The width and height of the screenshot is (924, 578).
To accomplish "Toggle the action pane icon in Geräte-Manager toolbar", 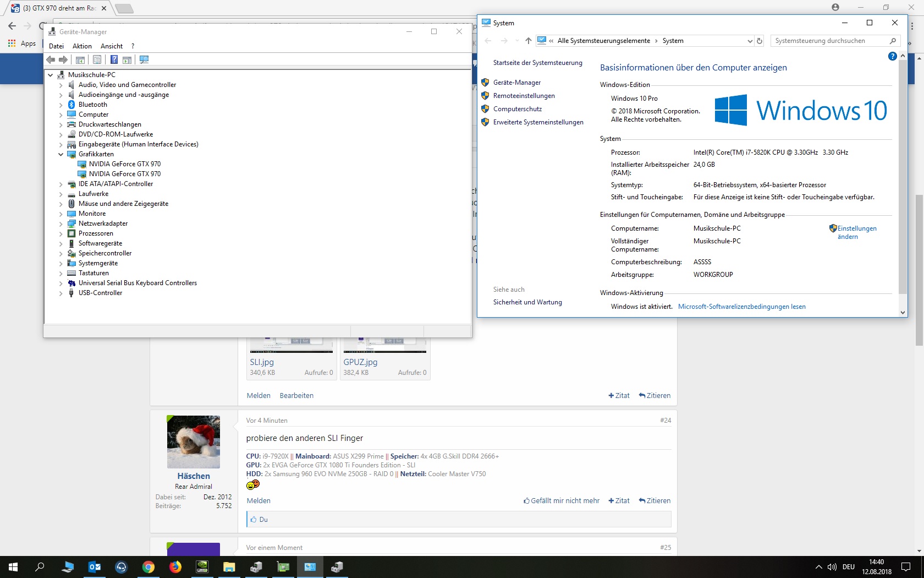I will click(x=127, y=59).
